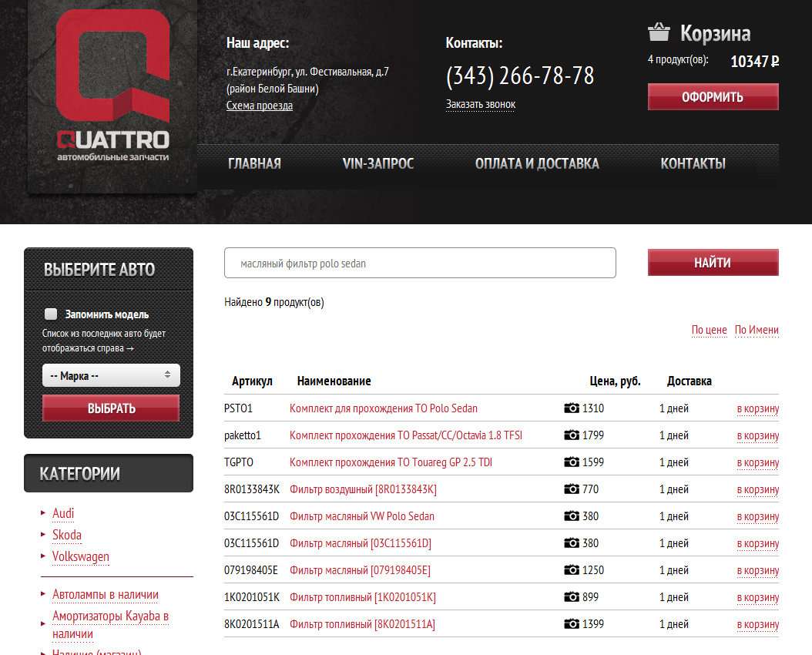812x655 pixels.
Task: Open the shopping basket icon
Action: coord(659,32)
